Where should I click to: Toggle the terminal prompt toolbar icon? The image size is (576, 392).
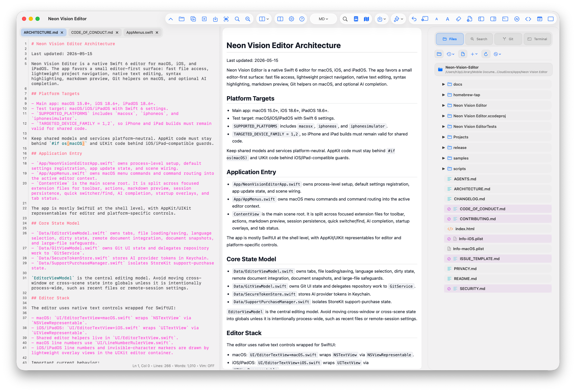click(505, 19)
